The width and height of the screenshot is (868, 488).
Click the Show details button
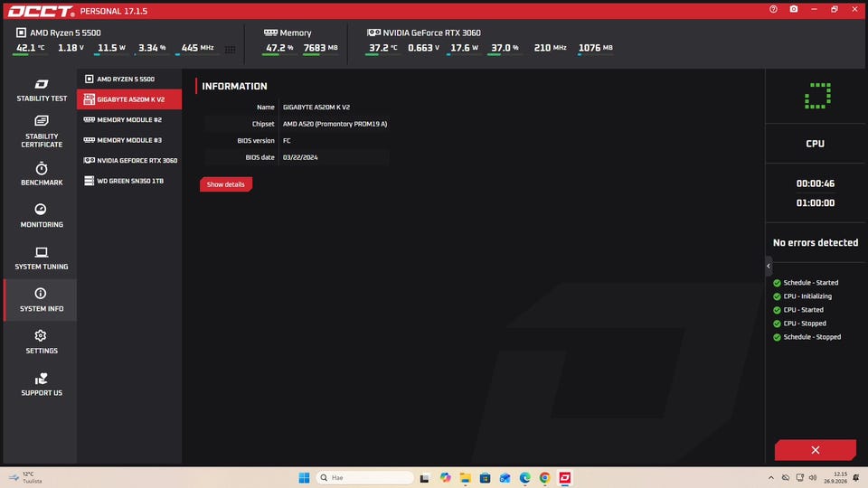226,184
